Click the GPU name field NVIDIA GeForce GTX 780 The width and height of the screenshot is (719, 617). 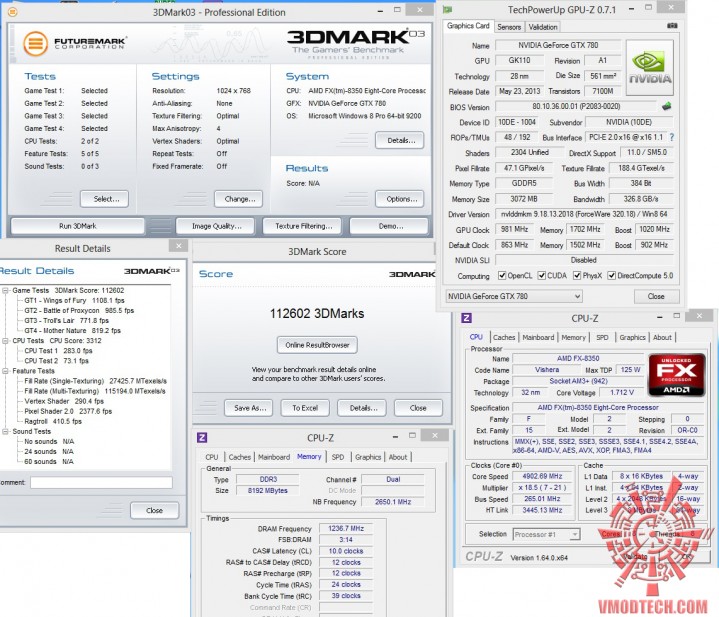(x=558, y=45)
